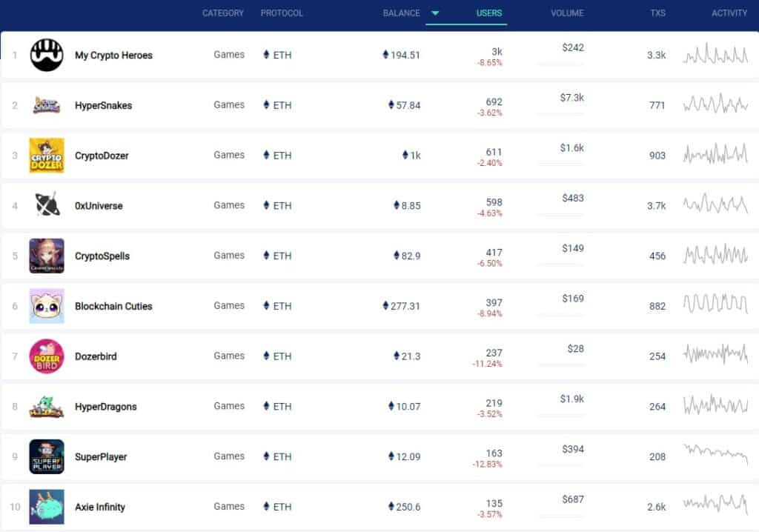
Task: Click the pink Dozerbird logo
Action: point(47,356)
